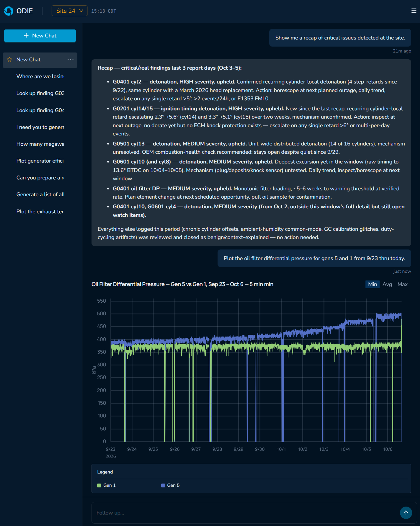The image size is (420, 526).
Task: Open 'Plot the exhaust ter' chat
Action: click(x=40, y=212)
